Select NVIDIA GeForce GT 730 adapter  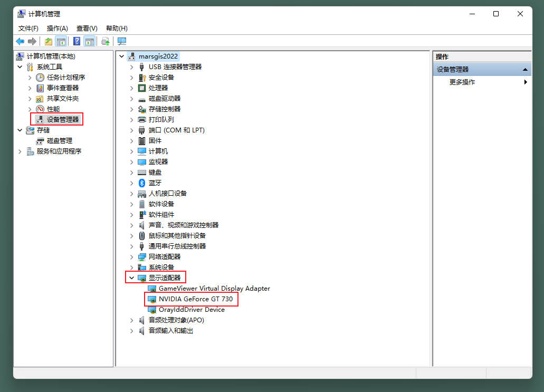click(195, 299)
